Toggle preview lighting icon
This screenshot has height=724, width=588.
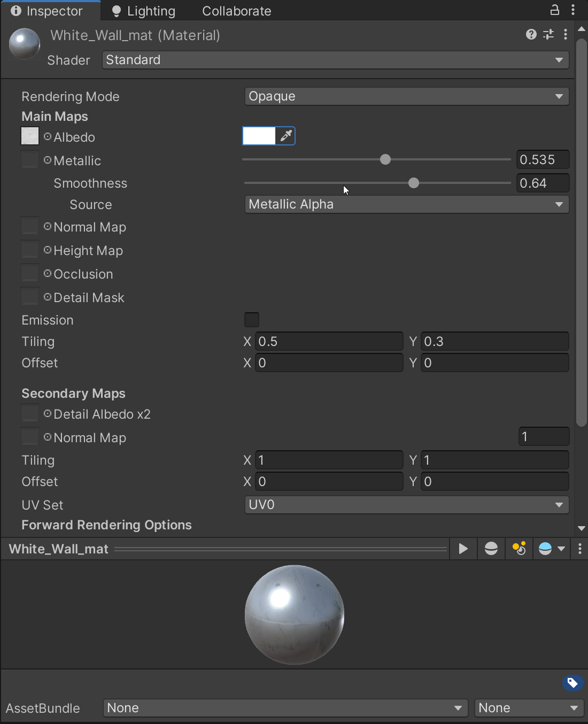tap(519, 549)
